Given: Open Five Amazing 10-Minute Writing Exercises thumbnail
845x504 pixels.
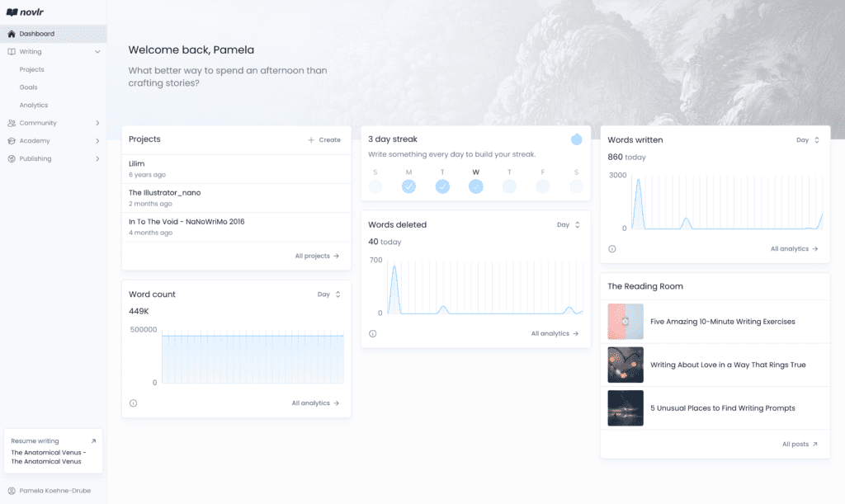Looking at the screenshot, I should tap(625, 322).
